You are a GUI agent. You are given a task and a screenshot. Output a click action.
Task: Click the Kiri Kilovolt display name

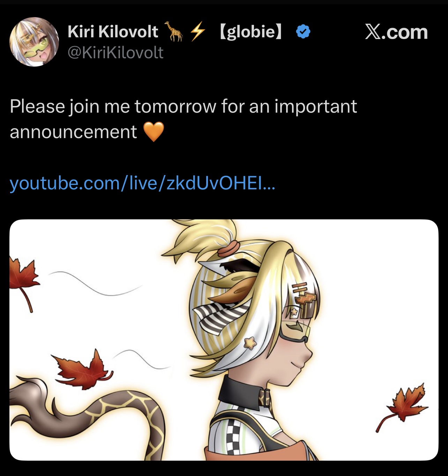pos(113,32)
